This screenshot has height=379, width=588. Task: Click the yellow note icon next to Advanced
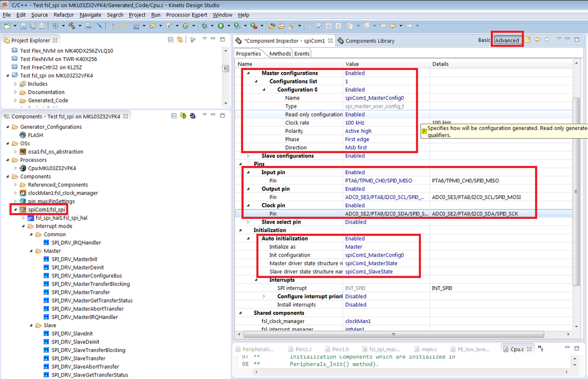tap(527, 40)
